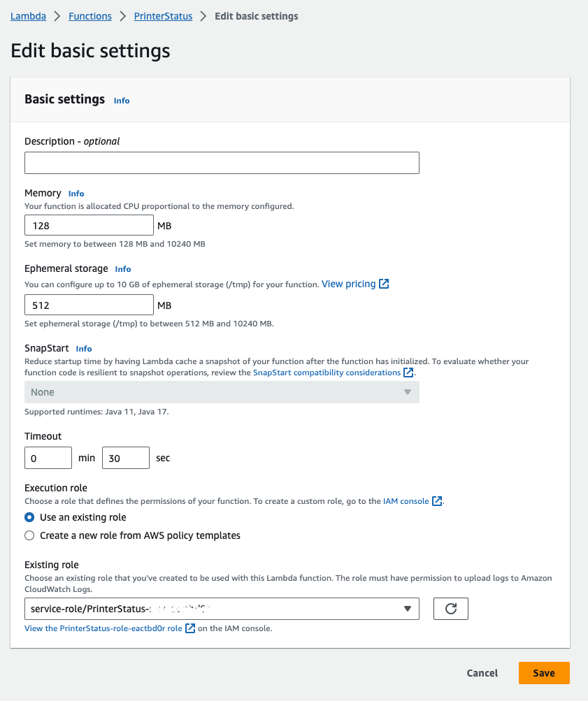The height and width of the screenshot is (701, 588).
Task: Expand the Existing role dropdown
Action: 222,609
